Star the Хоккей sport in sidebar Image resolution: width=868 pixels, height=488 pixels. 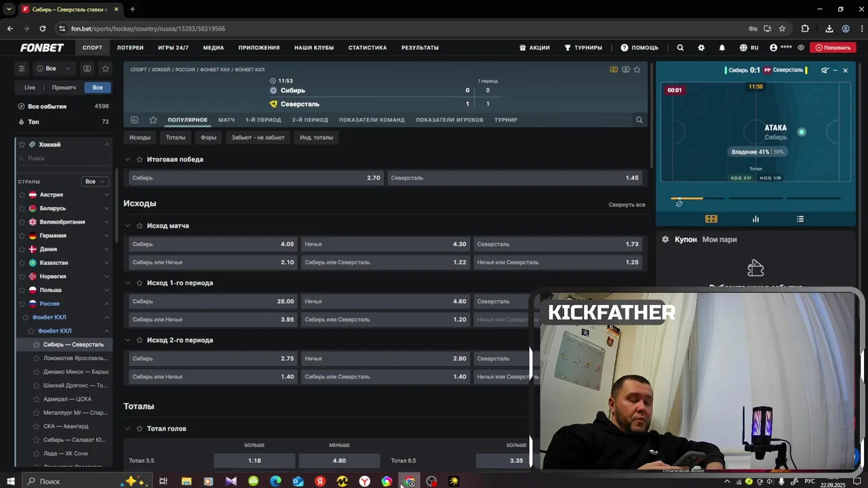click(x=22, y=144)
